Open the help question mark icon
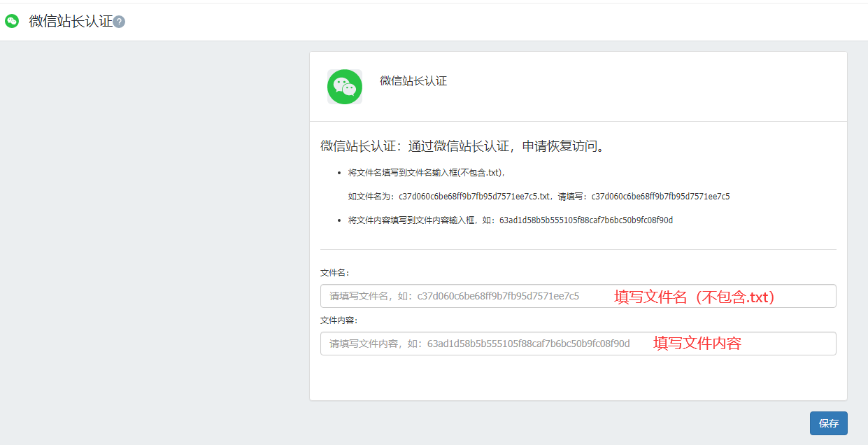The image size is (868, 445). point(119,22)
